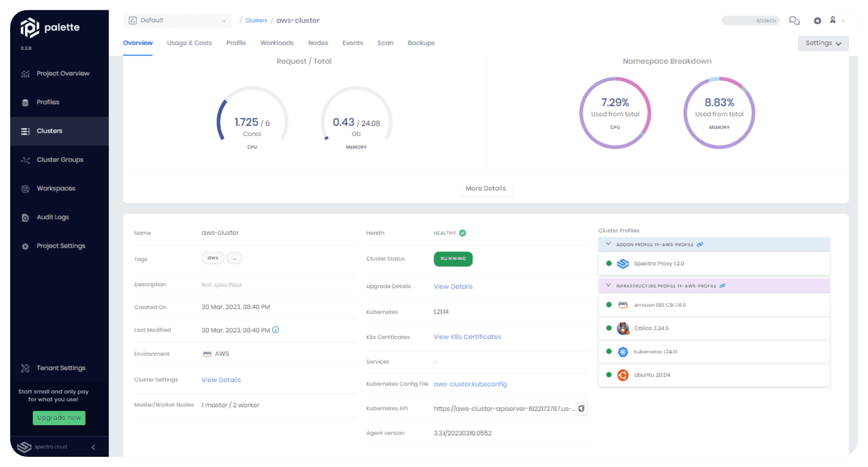Select the Profiles stack icon
Image resolution: width=868 pixels, height=467 pixels.
pyautogui.click(x=25, y=102)
